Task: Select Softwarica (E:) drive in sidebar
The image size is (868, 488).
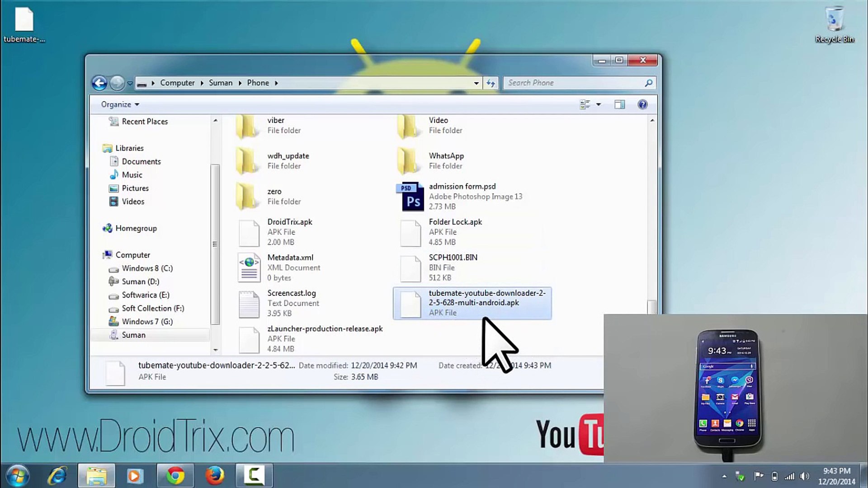Action: tap(145, 295)
